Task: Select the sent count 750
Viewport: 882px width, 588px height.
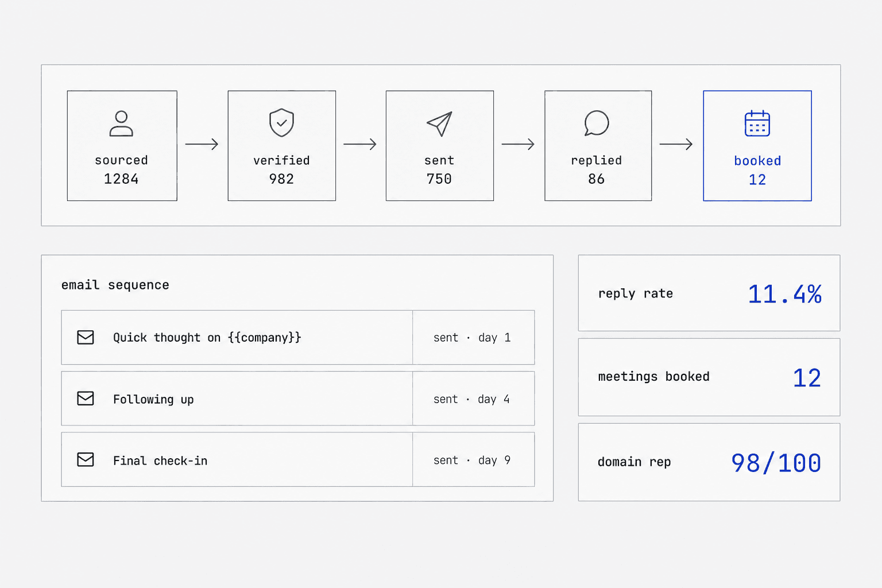Action: [x=439, y=179]
